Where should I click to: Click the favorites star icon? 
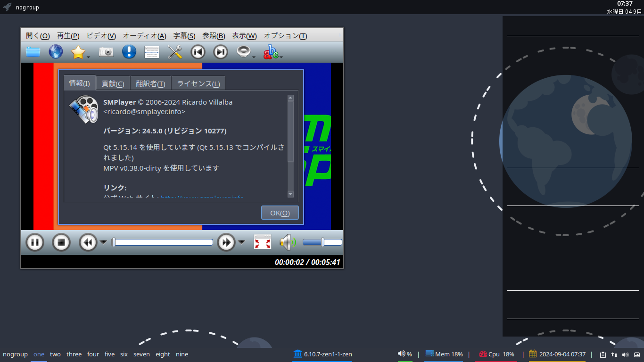(x=78, y=52)
